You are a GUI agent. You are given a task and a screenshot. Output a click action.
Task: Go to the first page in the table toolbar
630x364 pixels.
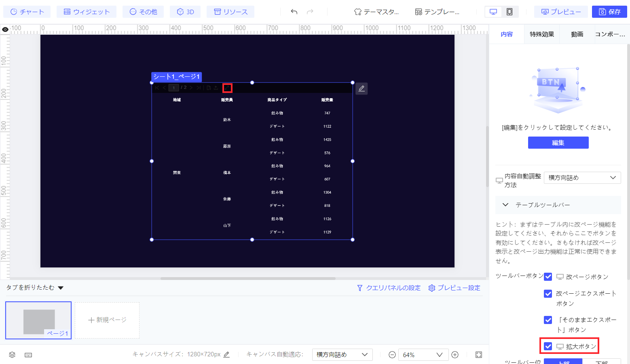click(x=157, y=88)
